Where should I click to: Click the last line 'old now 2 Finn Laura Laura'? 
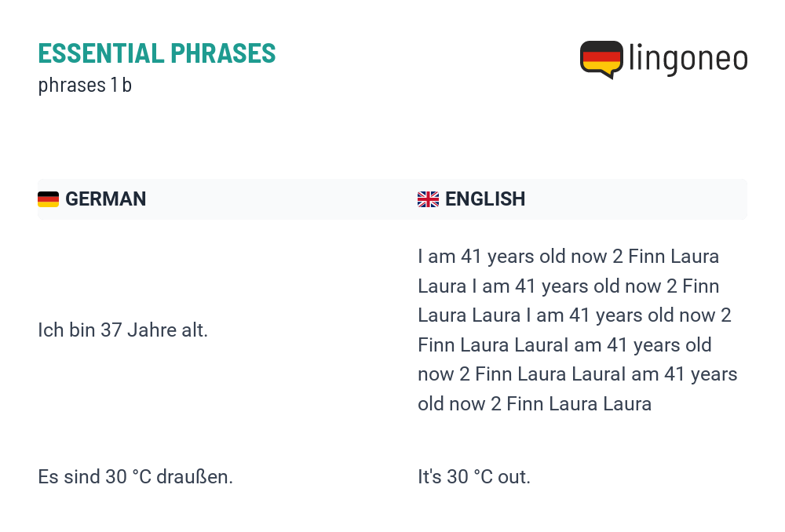click(x=535, y=404)
